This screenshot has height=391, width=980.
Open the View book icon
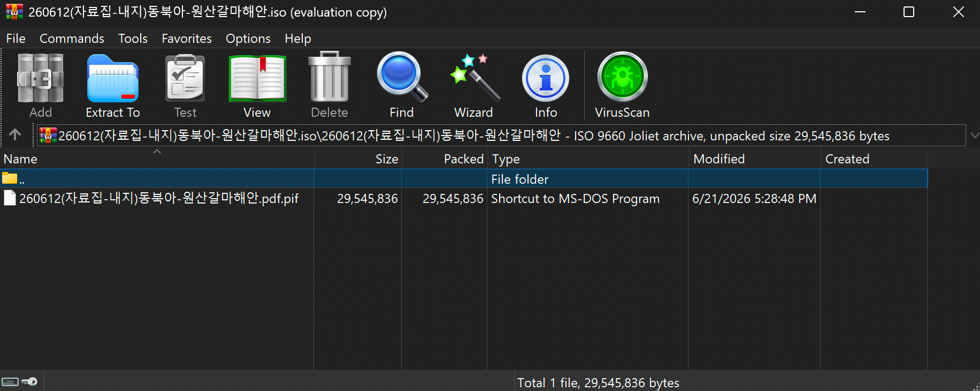257,78
